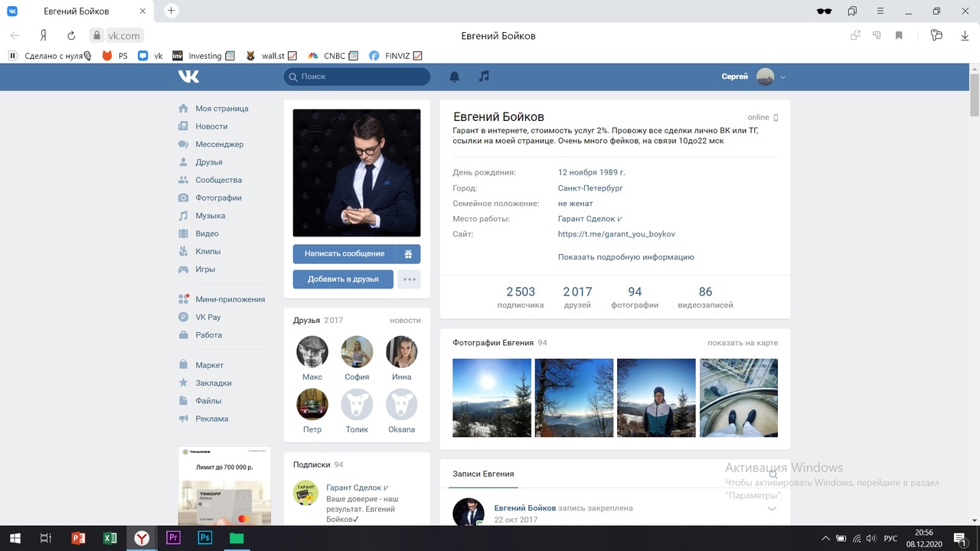The image size is (980, 551).
Task: Open Messenger from the left sidebar
Action: click(218, 144)
